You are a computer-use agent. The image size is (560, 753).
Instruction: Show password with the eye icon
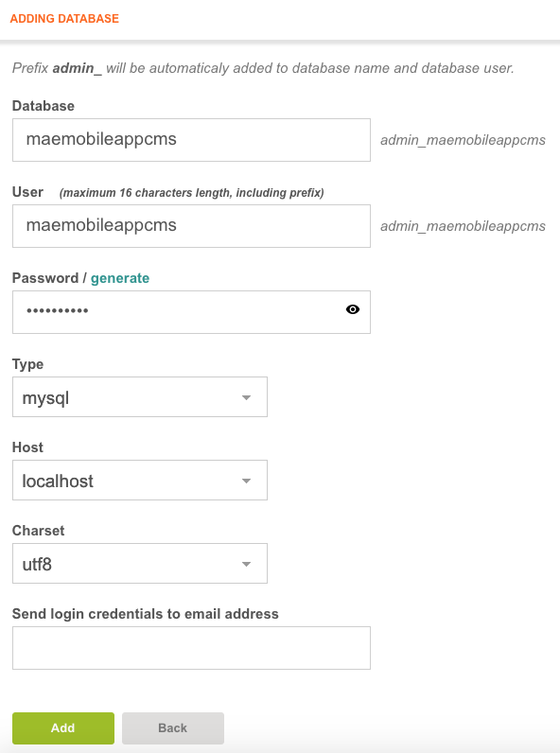(x=353, y=309)
